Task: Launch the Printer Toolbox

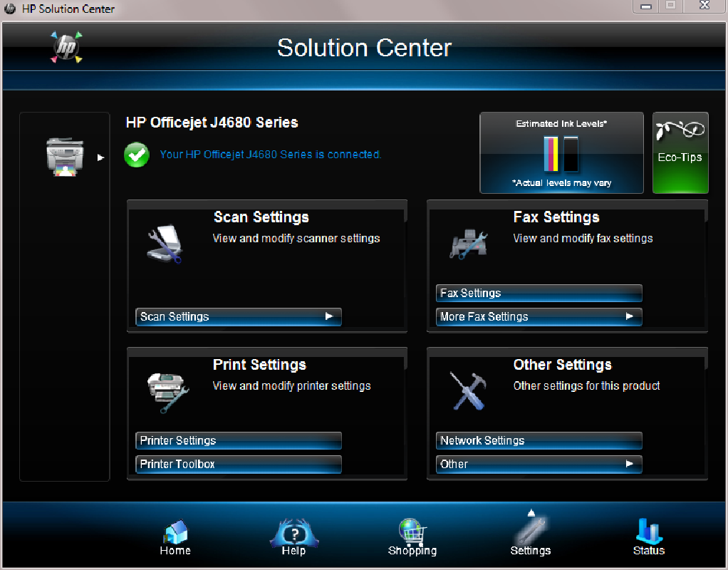Action: 239,464
